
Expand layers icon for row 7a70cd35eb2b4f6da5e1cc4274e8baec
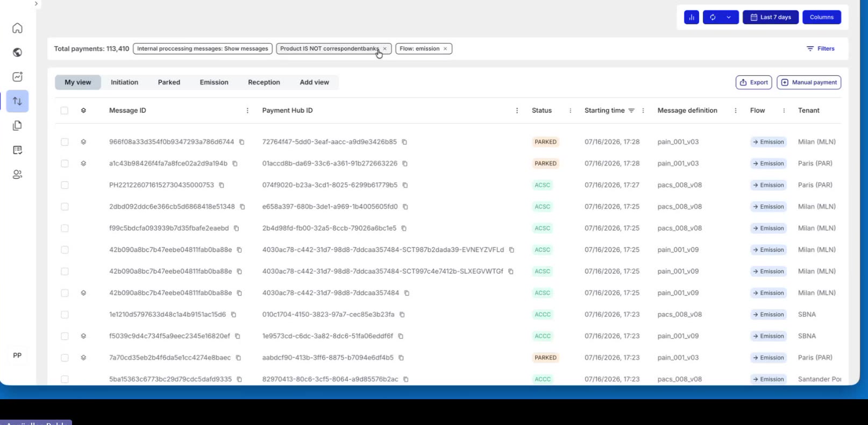pos(83,358)
